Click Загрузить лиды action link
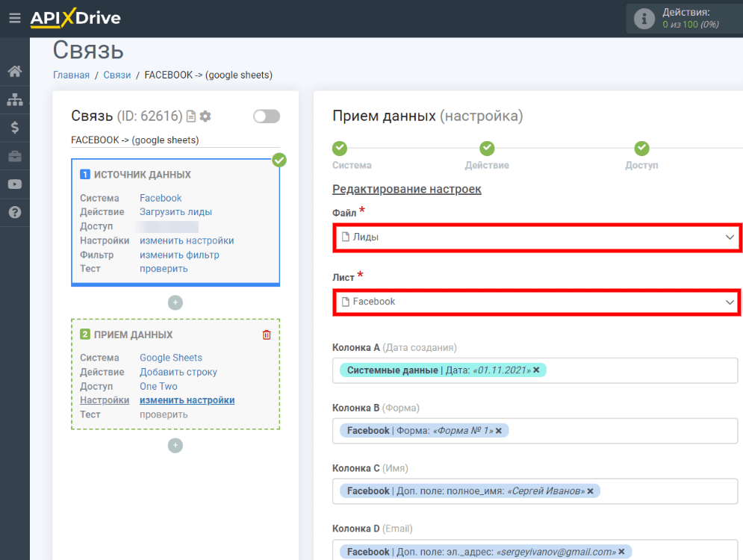 pyautogui.click(x=175, y=212)
